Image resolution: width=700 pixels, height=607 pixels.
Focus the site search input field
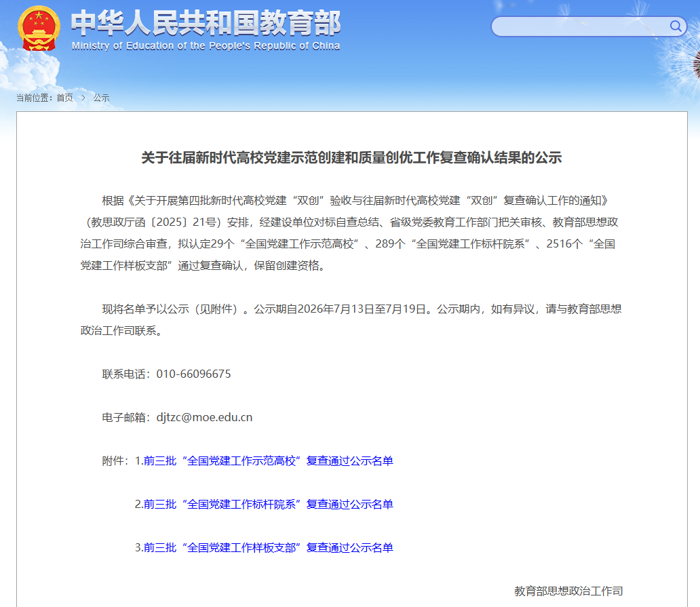pyautogui.click(x=588, y=26)
